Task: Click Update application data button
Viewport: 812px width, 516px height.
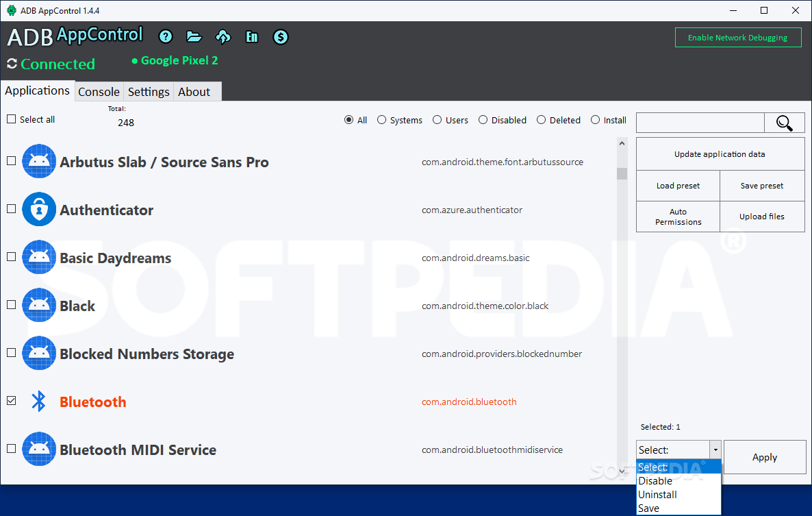Action: point(720,154)
